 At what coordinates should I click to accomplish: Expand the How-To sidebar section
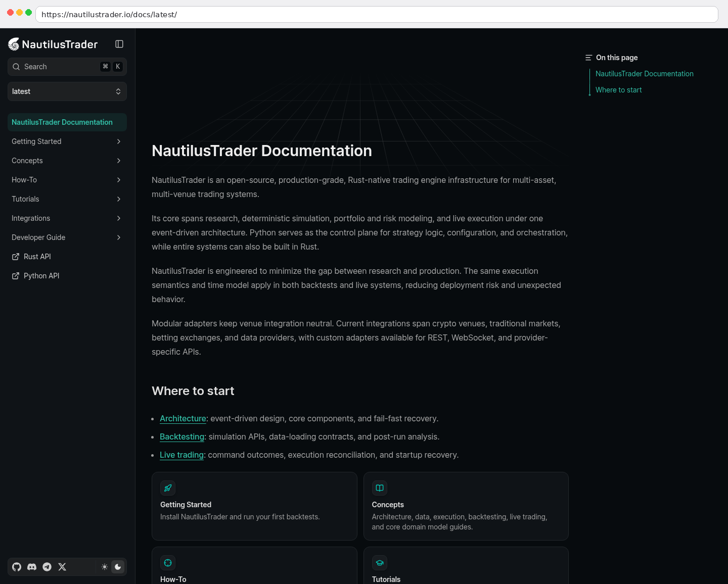click(119, 180)
